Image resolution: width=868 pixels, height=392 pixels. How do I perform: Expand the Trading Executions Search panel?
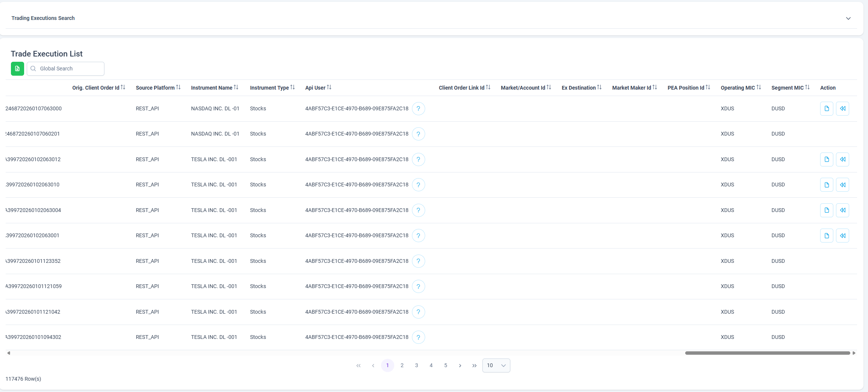click(848, 18)
